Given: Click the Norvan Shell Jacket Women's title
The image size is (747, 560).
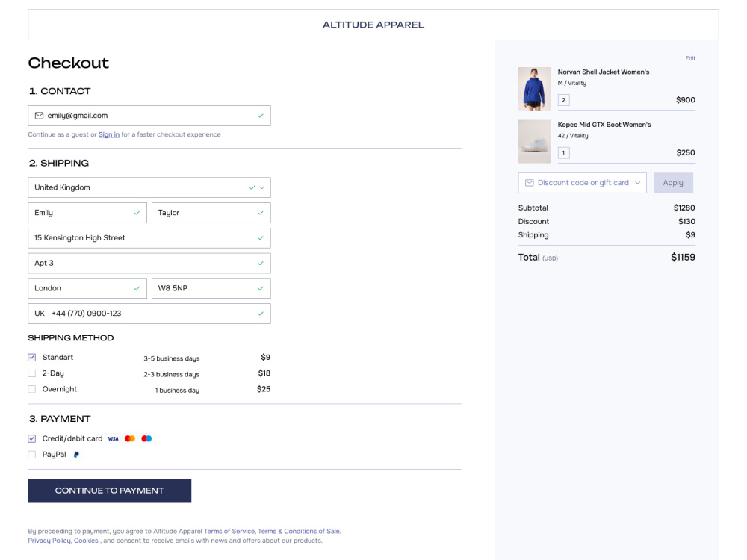Looking at the screenshot, I should click(604, 72).
